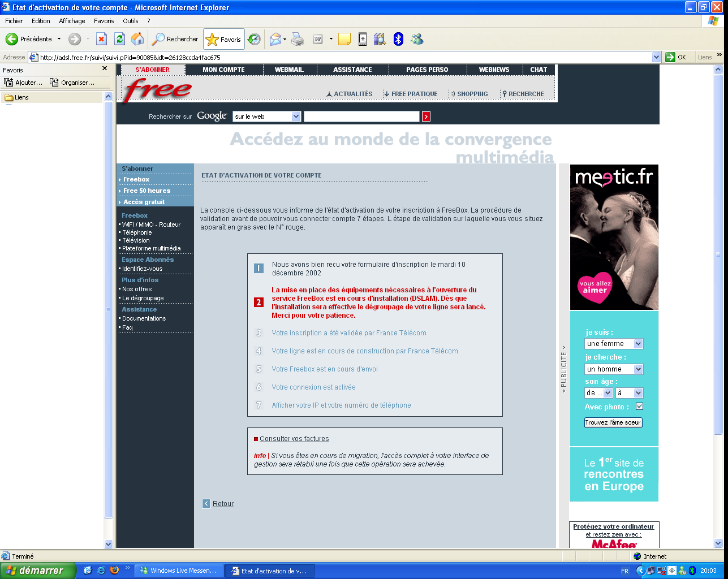Switch to Windows Live Messenger taskbar item
The height and width of the screenshot is (579, 728).
pos(179,571)
